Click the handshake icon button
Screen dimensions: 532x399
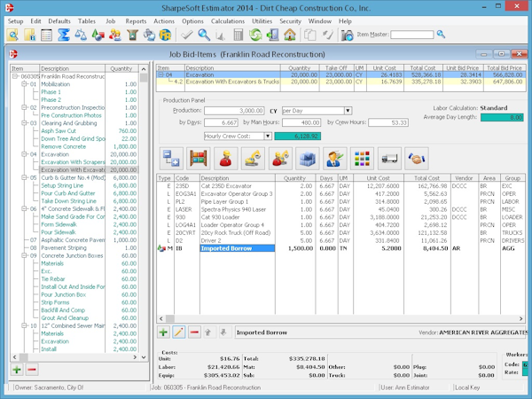(416, 159)
